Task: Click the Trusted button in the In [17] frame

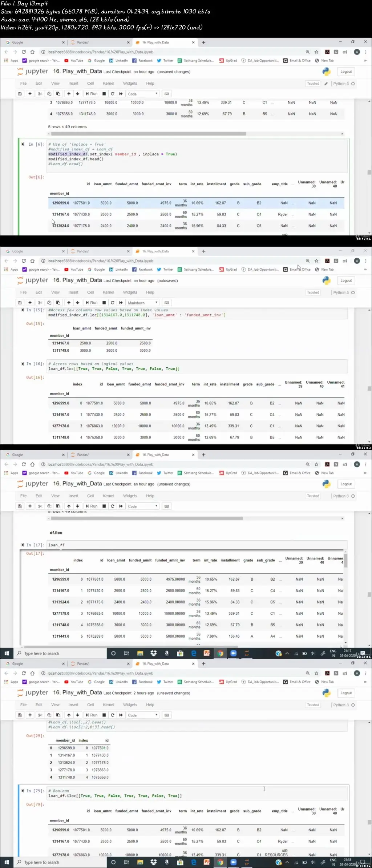Action: click(x=313, y=496)
